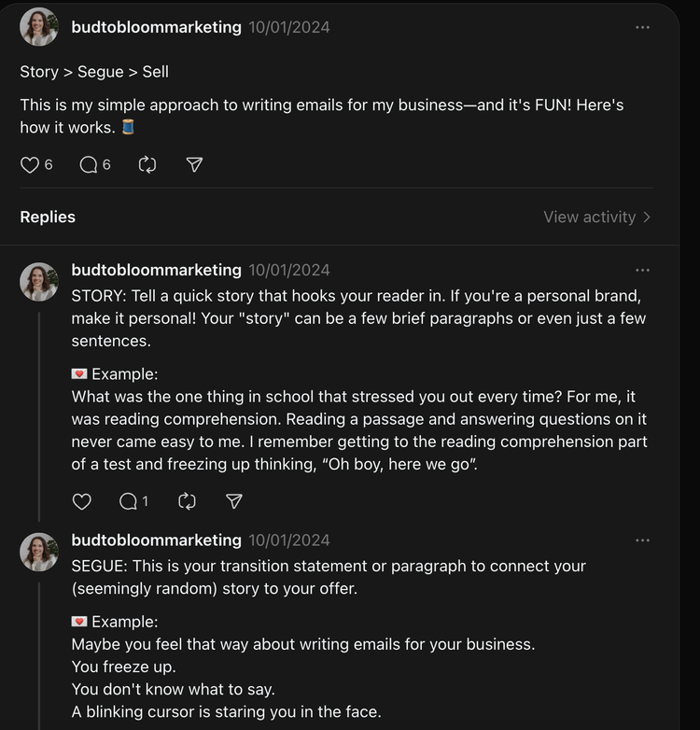Share the main post via send icon
The height and width of the screenshot is (730, 700).
pos(194,165)
